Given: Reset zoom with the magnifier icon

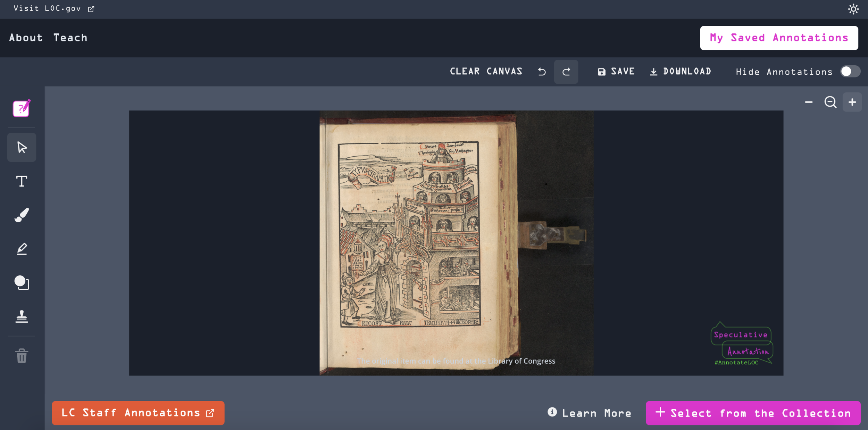Looking at the screenshot, I should click(x=831, y=102).
